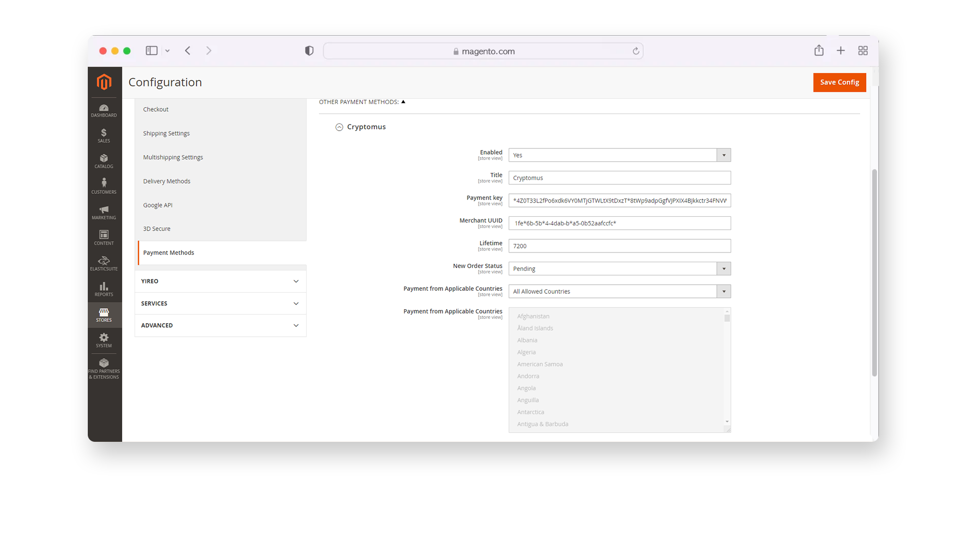Viewport: 980px width, 551px height.
Task: Select Åland Islands in the country list
Action: pyautogui.click(x=535, y=328)
